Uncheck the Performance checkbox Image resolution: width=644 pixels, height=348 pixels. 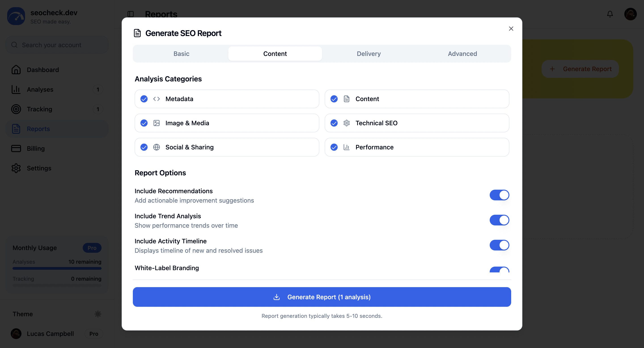pyautogui.click(x=334, y=147)
